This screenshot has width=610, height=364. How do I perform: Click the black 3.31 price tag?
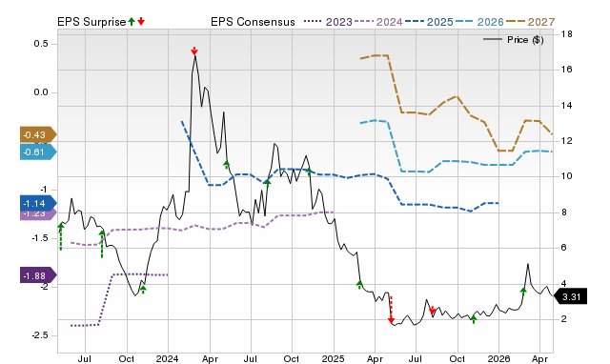coord(570,296)
